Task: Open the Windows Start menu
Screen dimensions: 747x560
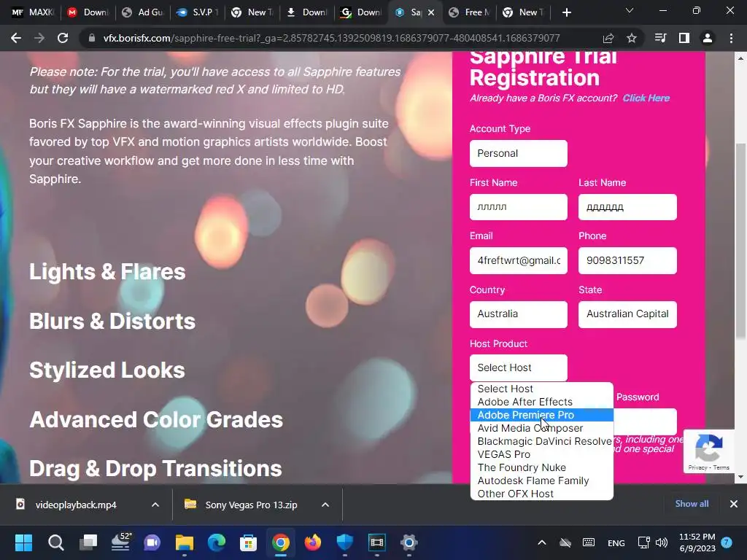Action: 24,542
